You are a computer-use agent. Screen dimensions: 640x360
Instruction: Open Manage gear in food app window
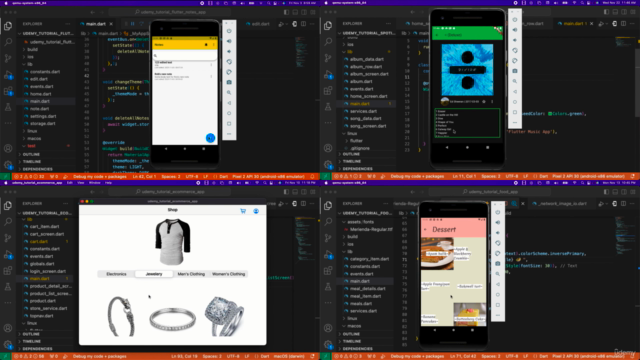[x=328, y=344]
